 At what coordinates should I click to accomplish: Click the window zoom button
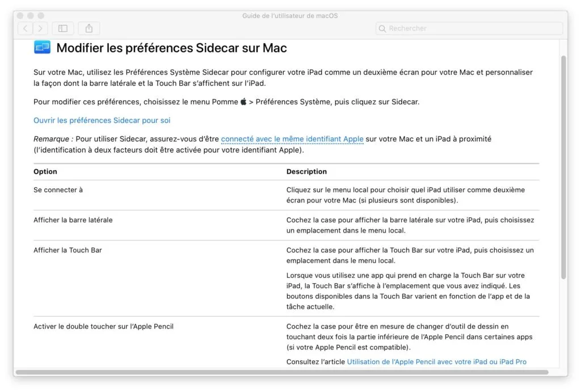[x=41, y=15]
